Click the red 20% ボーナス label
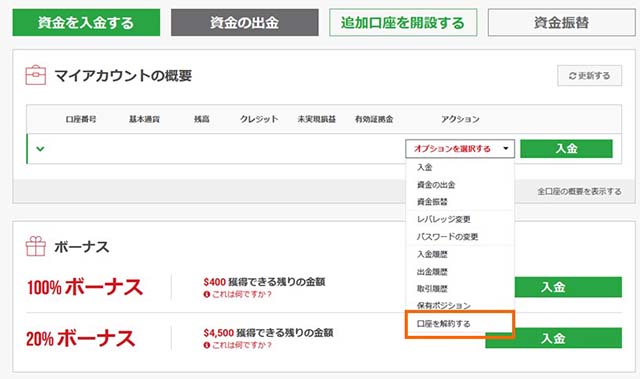 (80, 339)
